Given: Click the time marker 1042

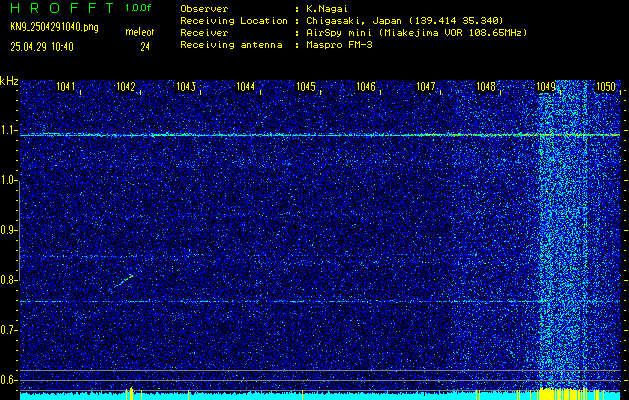Looking at the screenshot, I should tap(126, 86).
